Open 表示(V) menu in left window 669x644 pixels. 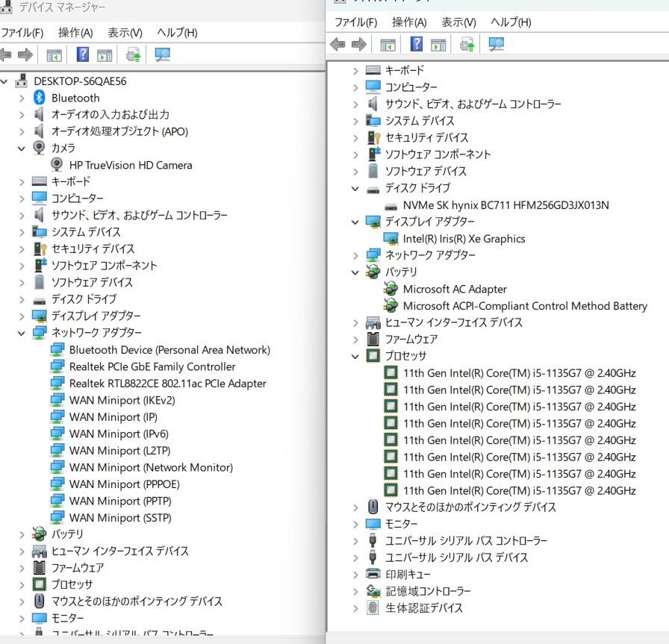tap(125, 33)
